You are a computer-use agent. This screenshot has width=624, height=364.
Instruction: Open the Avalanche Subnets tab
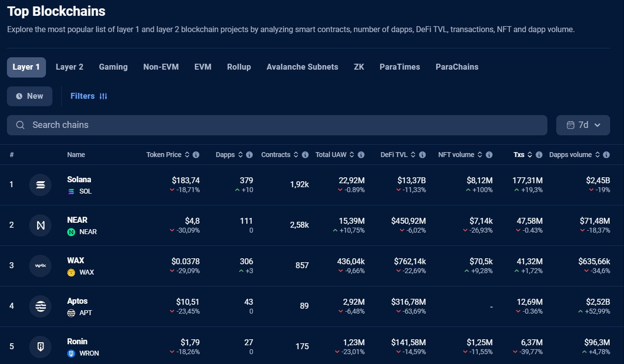(303, 67)
